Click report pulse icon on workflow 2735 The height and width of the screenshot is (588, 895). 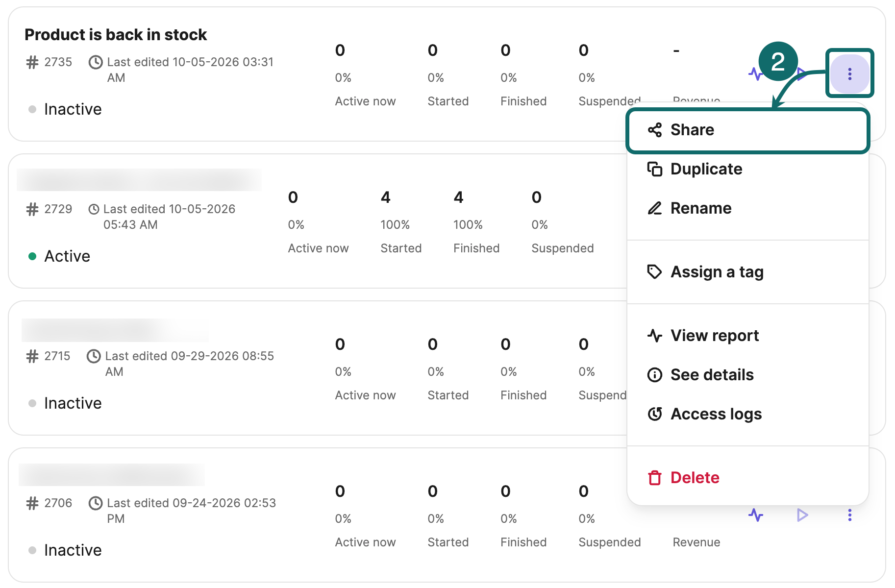[x=755, y=73]
